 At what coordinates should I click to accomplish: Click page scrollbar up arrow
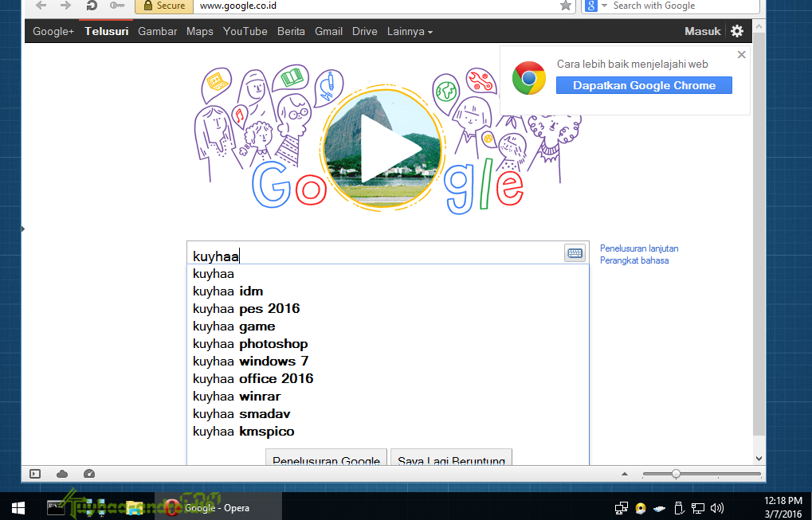759,25
